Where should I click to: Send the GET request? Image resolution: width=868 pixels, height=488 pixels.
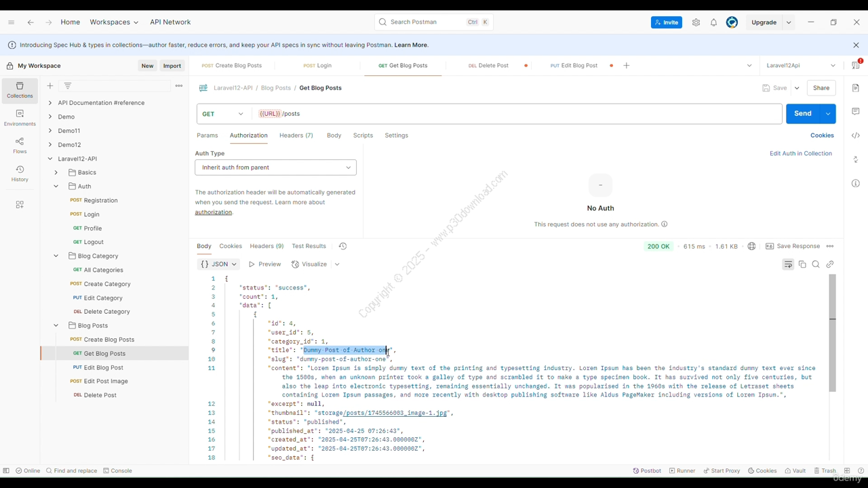(x=803, y=114)
